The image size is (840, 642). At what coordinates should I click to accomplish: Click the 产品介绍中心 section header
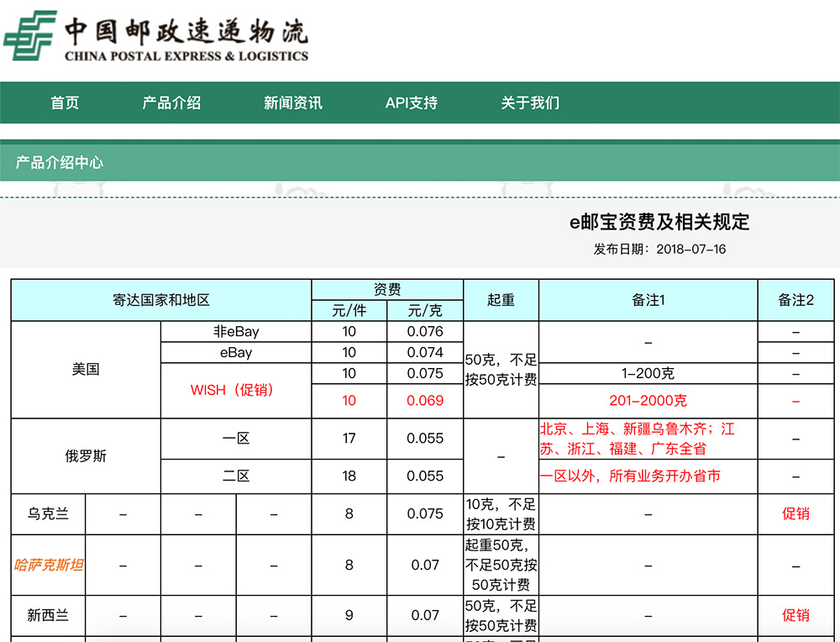pos(59,162)
